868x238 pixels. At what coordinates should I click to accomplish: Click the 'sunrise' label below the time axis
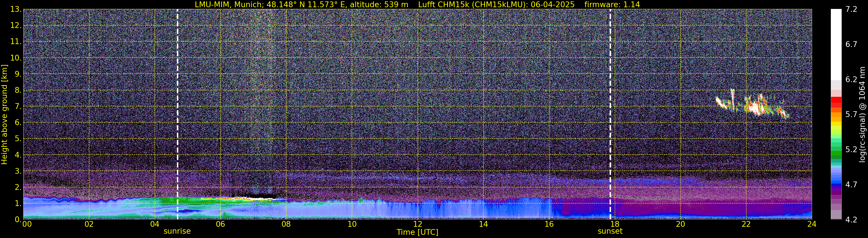(x=177, y=231)
